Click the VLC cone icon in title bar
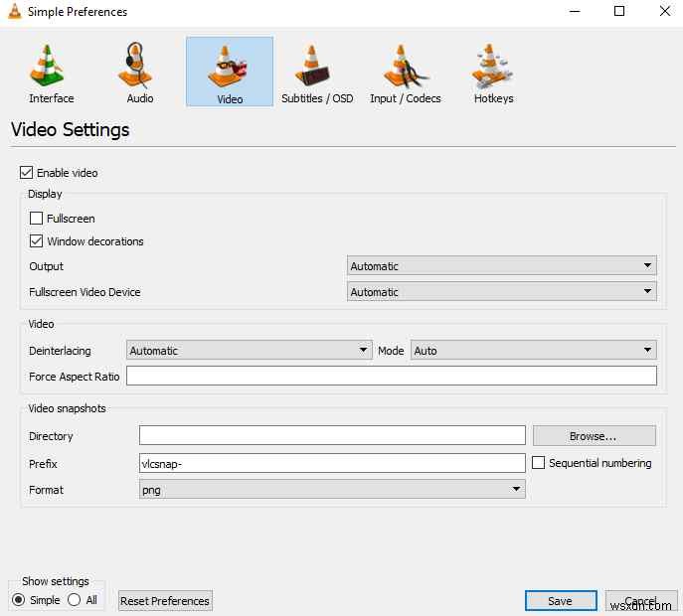The width and height of the screenshot is (683, 616). tap(14, 11)
